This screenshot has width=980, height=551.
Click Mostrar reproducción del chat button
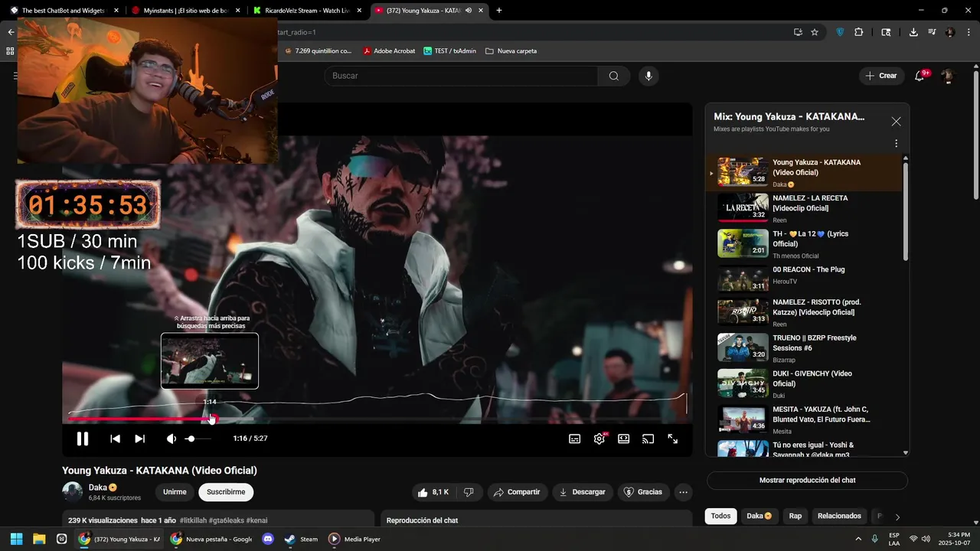point(807,481)
